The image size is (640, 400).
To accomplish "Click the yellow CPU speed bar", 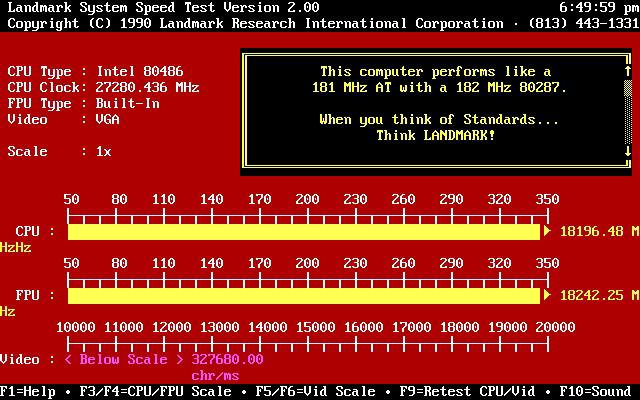I will click(x=304, y=232).
